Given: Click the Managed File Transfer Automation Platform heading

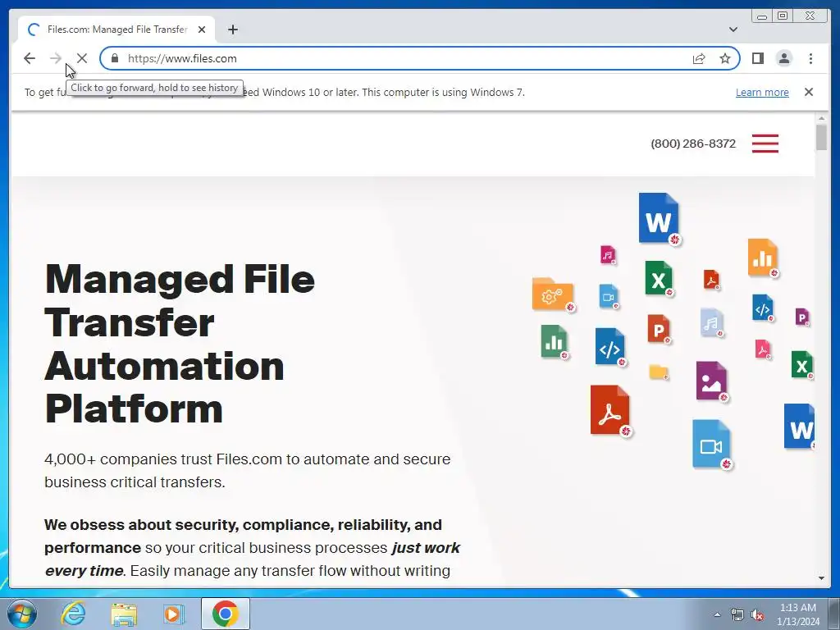Looking at the screenshot, I should coord(180,344).
